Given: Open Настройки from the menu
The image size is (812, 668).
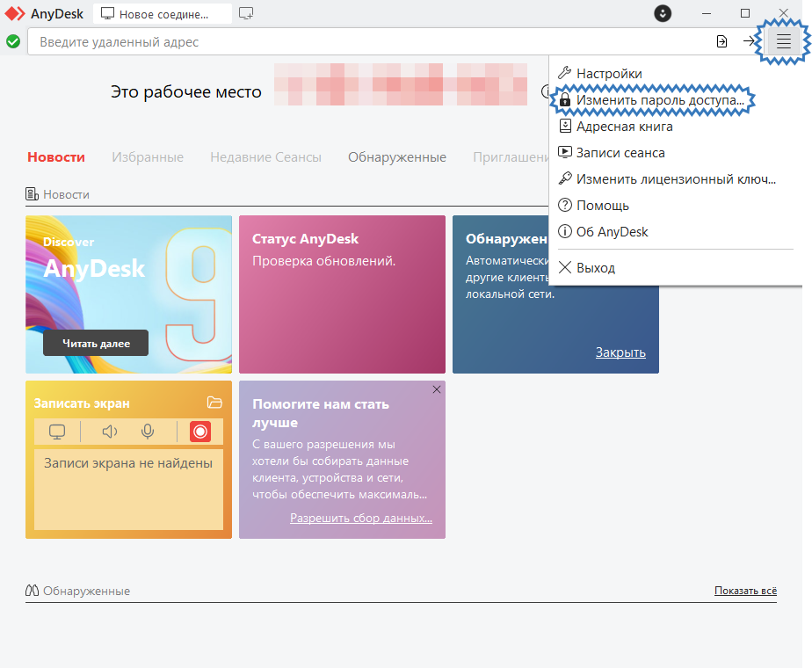Looking at the screenshot, I should click(x=675, y=74).
